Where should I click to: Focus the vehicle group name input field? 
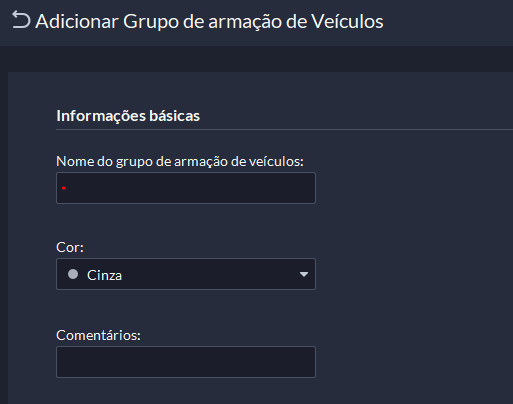(186, 188)
